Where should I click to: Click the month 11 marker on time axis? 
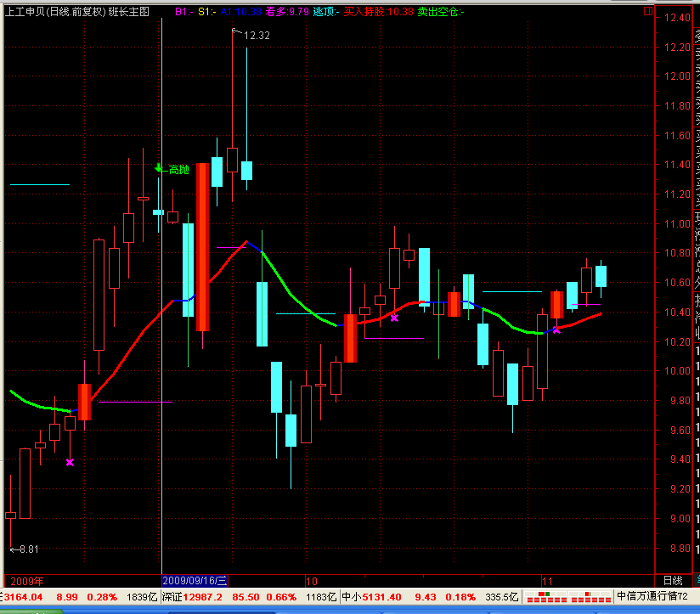point(547,582)
